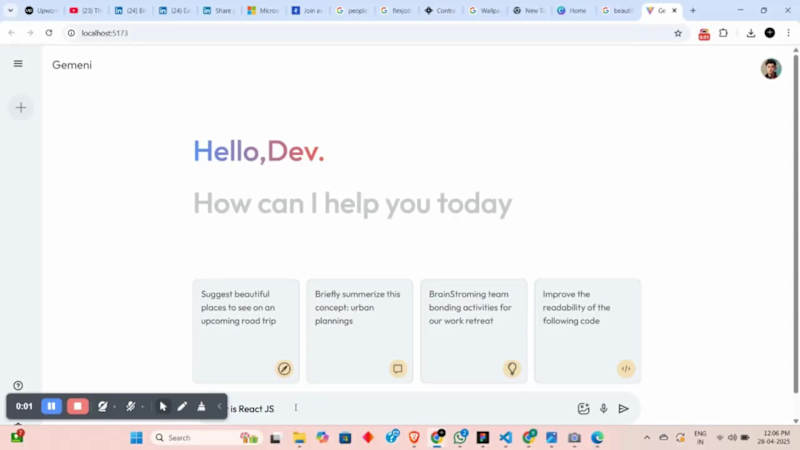Switch to the 'Wallpa' Google tab

pos(484,10)
